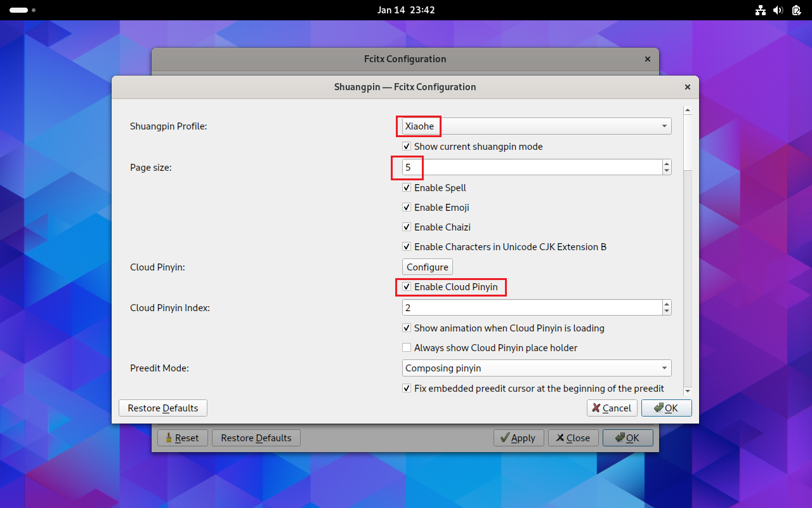Close the Shuangpin configuration dialog
The height and width of the screenshot is (508, 812).
pos(688,87)
